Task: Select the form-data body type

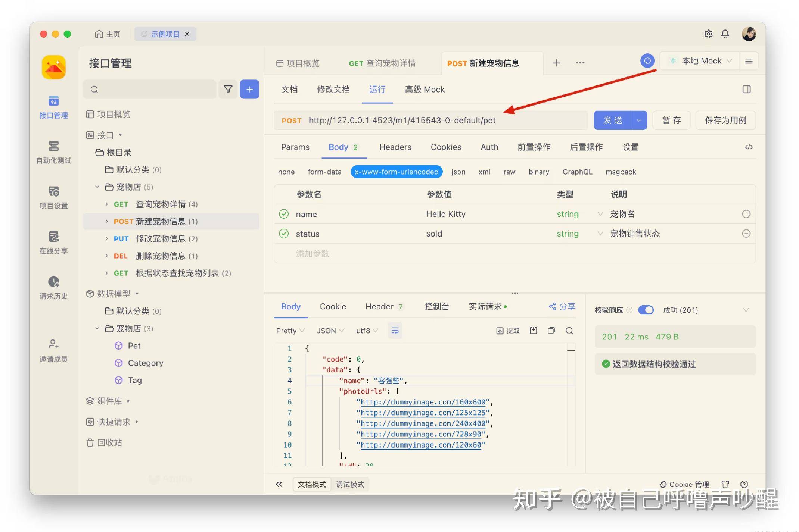Action: [324, 172]
